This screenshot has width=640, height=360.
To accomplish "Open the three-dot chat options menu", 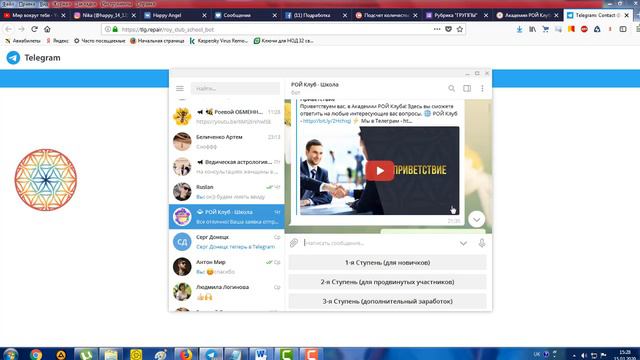I will tap(482, 88).
